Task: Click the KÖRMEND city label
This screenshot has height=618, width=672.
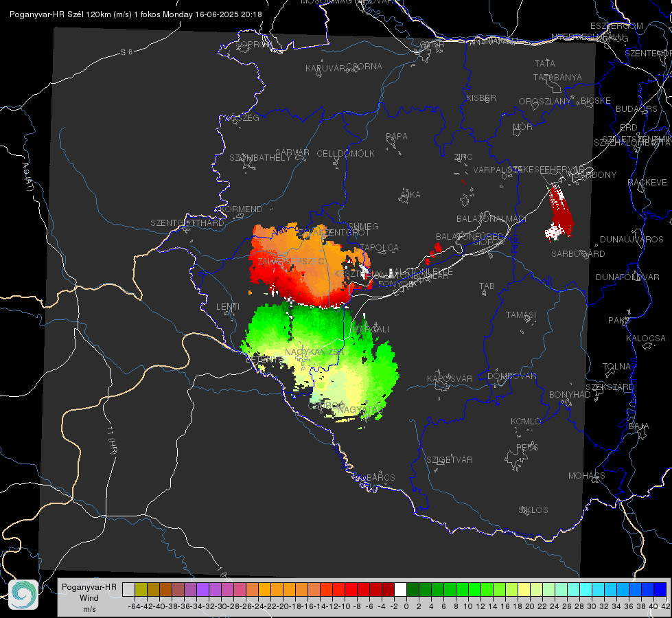Action: pyautogui.click(x=241, y=209)
